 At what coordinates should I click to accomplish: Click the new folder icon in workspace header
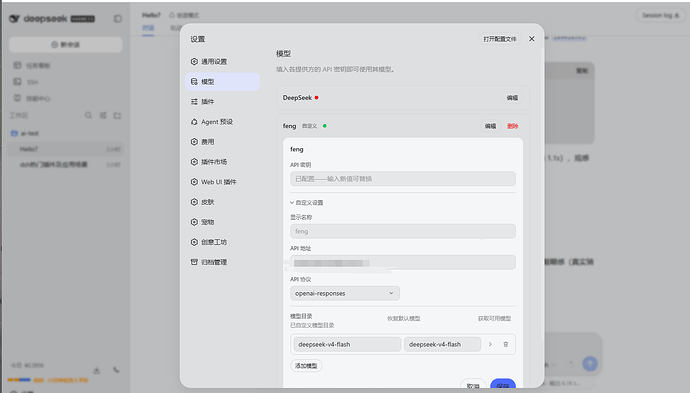(x=117, y=115)
